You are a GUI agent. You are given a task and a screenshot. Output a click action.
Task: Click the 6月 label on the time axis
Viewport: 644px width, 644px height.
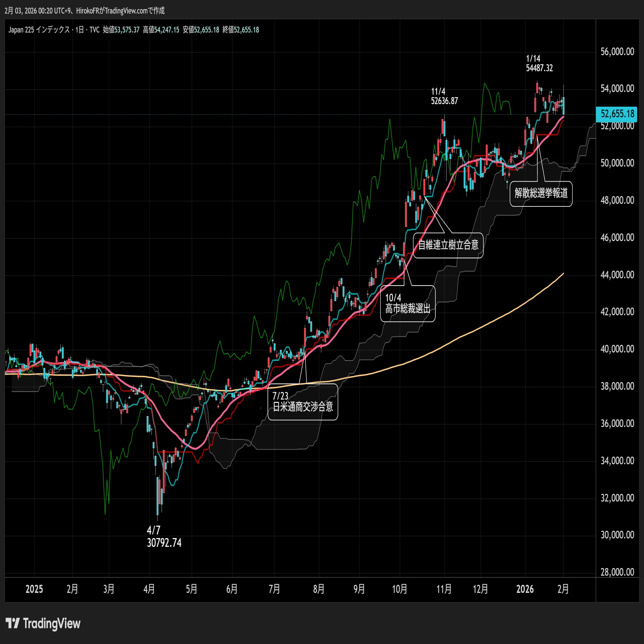coord(232,589)
